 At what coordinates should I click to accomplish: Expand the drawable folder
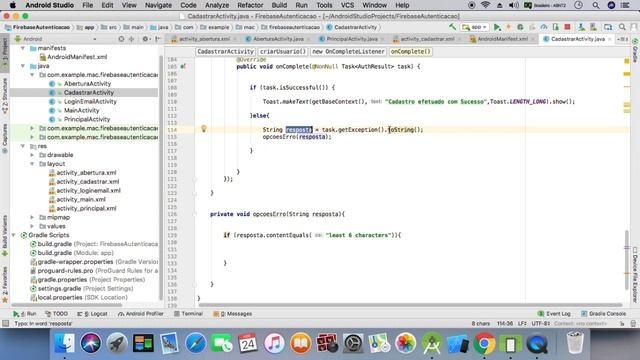point(32,155)
